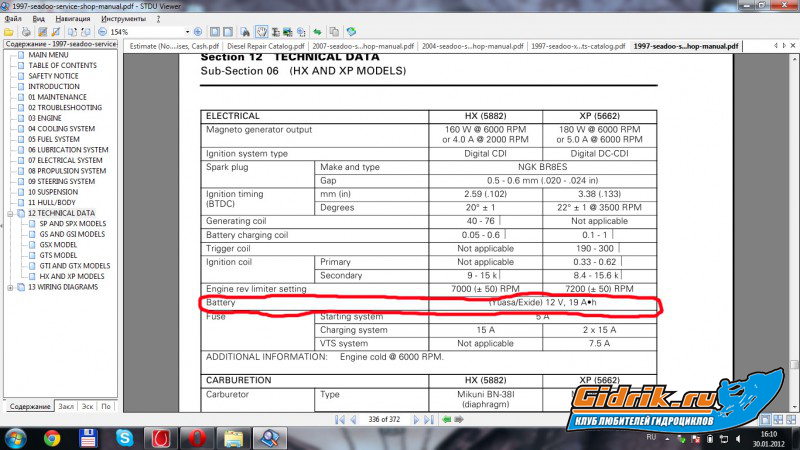Collapse the 12 TECHNICAL DATA tree node
Image resolution: width=800 pixels, height=450 pixels.
point(11,213)
